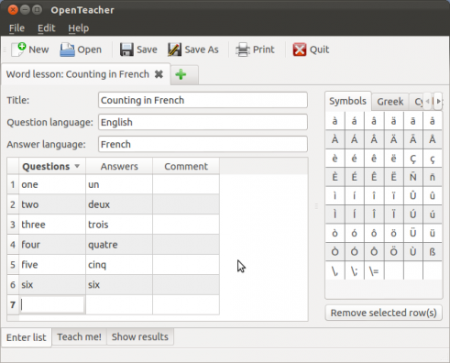Insert the ö lowercase symbol

[393, 233]
